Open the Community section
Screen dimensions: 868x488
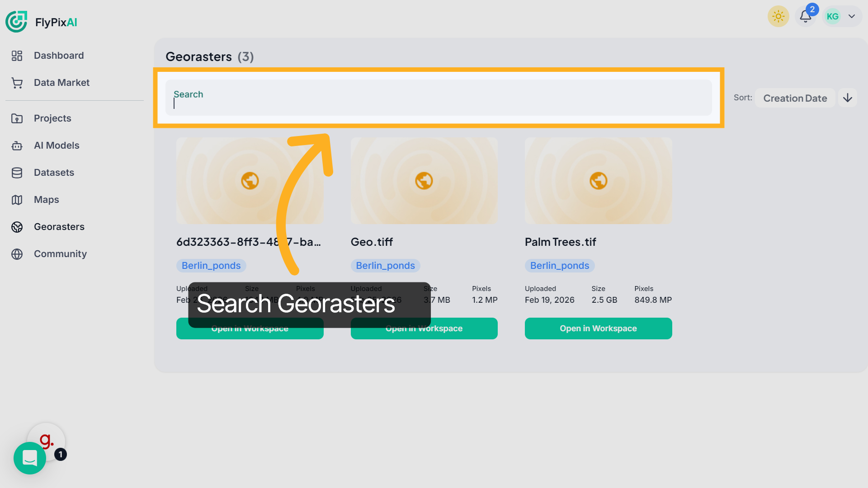[60, 254]
